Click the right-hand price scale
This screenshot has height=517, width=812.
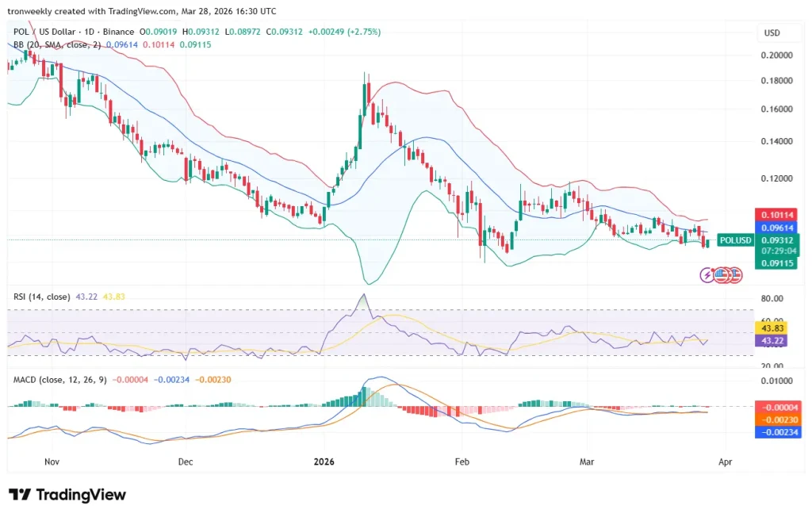point(778,159)
